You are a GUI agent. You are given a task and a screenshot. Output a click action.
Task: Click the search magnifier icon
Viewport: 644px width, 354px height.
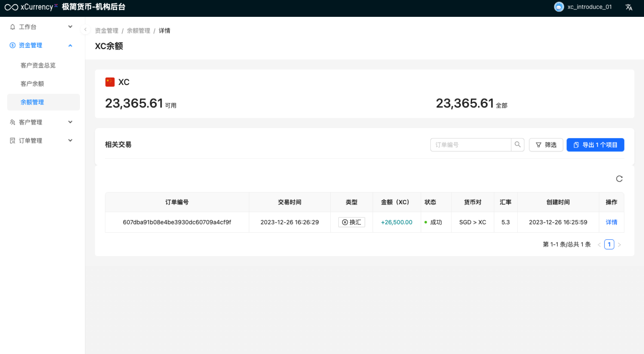tap(517, 144)
